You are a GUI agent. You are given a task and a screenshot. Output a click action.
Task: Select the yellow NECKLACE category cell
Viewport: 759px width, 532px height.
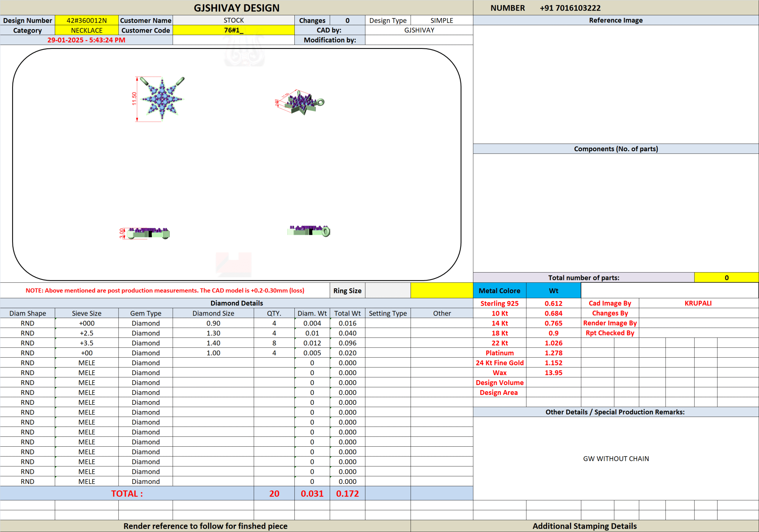[x=87, y=31]
